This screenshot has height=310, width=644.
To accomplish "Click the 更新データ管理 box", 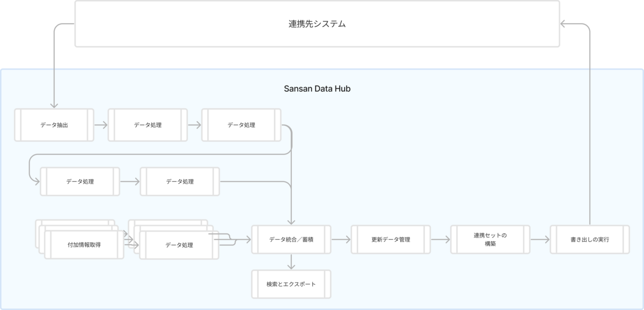I will (391, 239).
